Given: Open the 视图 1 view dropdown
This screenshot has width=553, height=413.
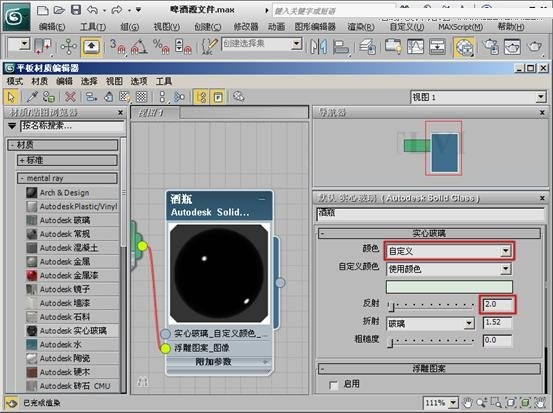Looking at the screenshot, I should (x=479, y=97).
